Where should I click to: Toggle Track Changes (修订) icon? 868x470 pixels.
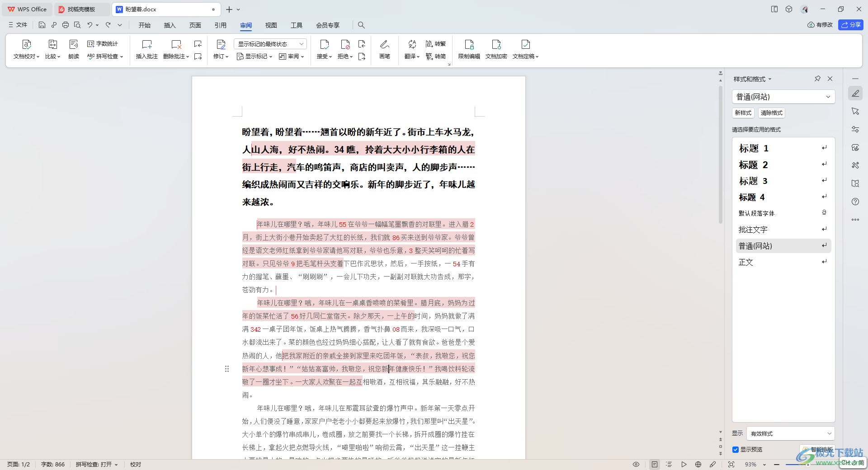(221, 44)
